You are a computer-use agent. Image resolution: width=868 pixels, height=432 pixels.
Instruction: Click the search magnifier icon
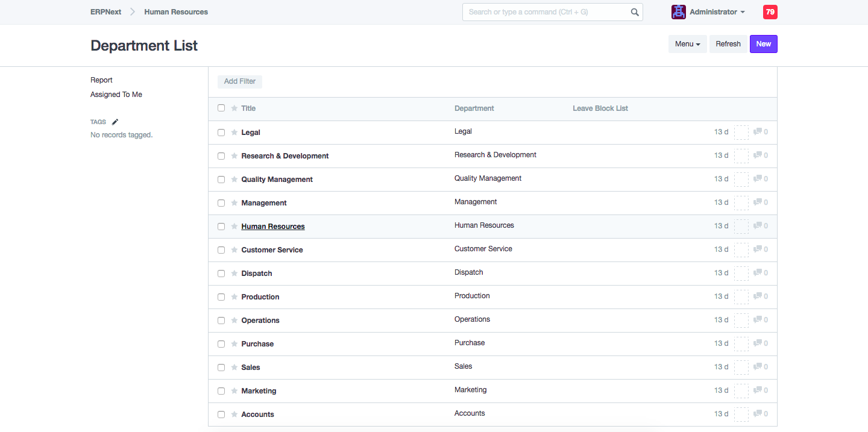(635, 12)
